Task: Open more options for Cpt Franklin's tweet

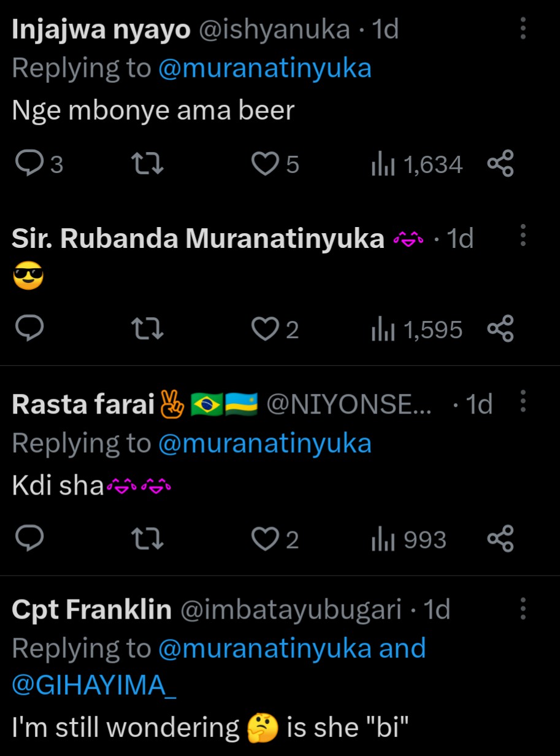Action: [523, 608]
